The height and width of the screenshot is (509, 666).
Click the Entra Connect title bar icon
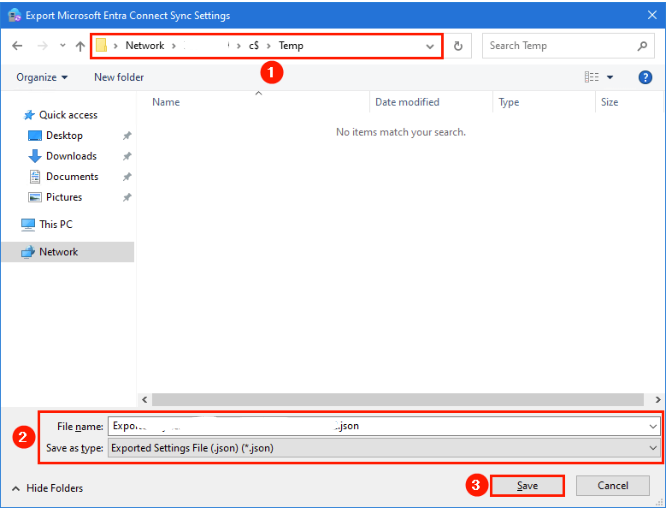tap(14, 16)
